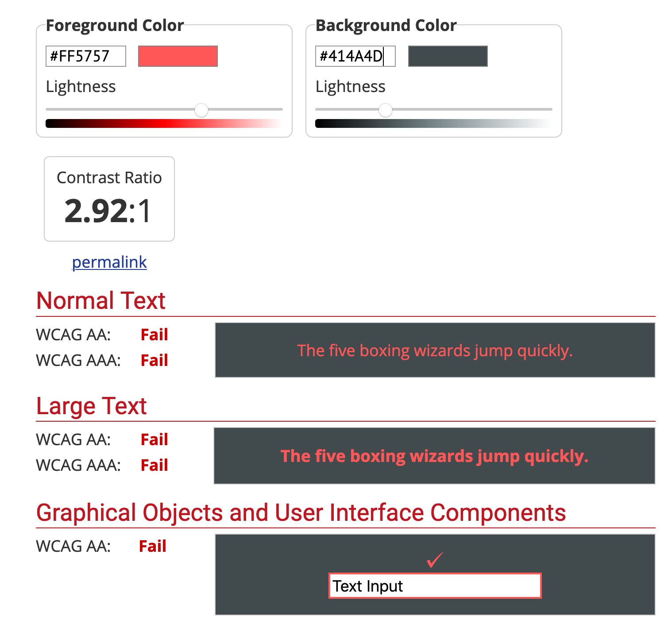The height and width of the screenshot is (631, 672).
Task: Click the WCAG AA Fail label for UI components
Action: pyautogui.click(x=153, y=546)
